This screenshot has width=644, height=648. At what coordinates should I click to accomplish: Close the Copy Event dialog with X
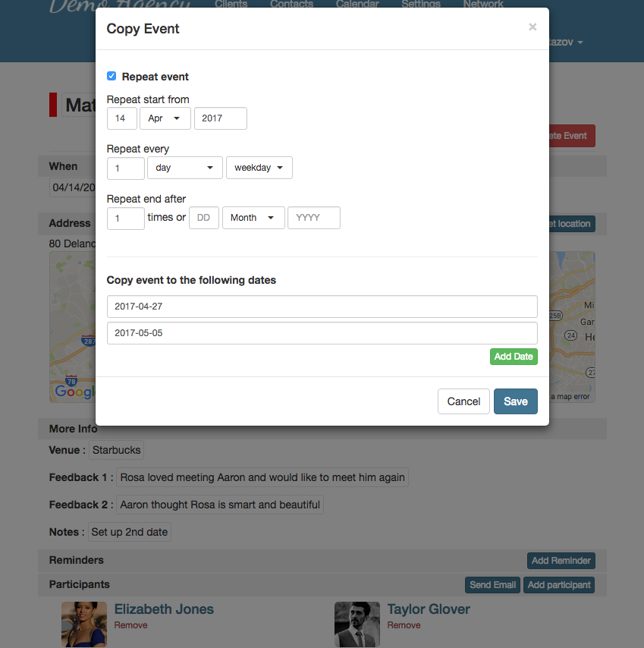point(532,27)
